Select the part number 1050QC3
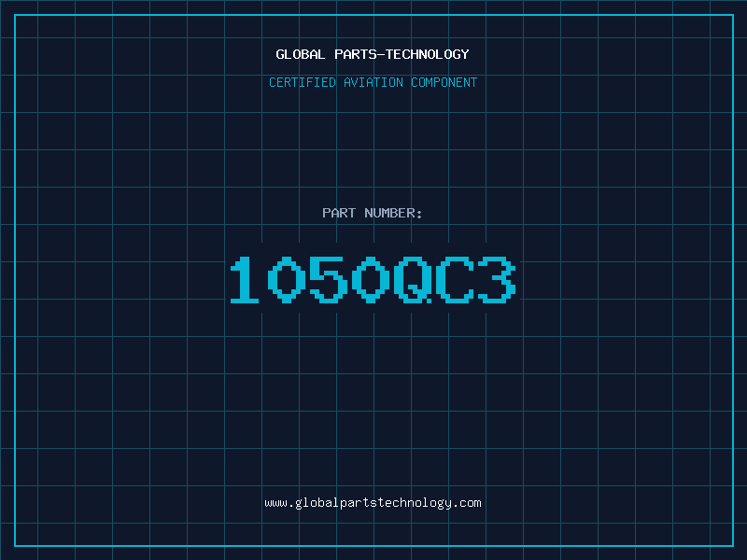 (x=373, y=280)
